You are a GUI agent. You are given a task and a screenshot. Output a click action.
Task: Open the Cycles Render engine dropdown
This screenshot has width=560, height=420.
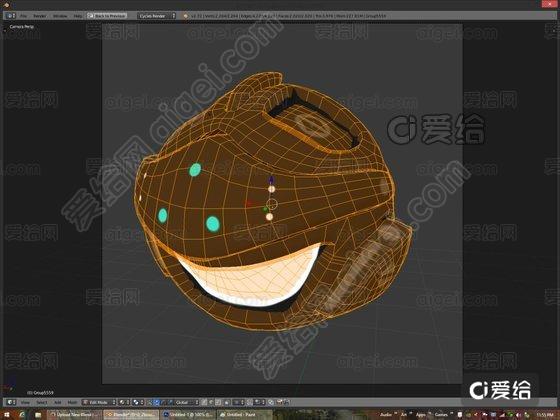(x=157, y=16)
